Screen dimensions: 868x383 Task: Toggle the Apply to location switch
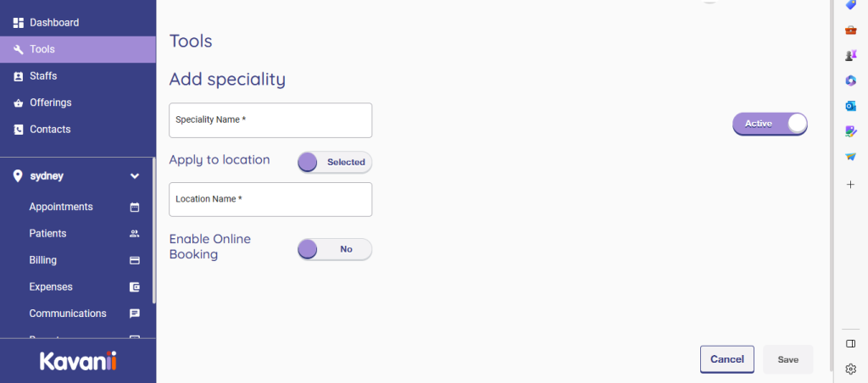point(334,162)
